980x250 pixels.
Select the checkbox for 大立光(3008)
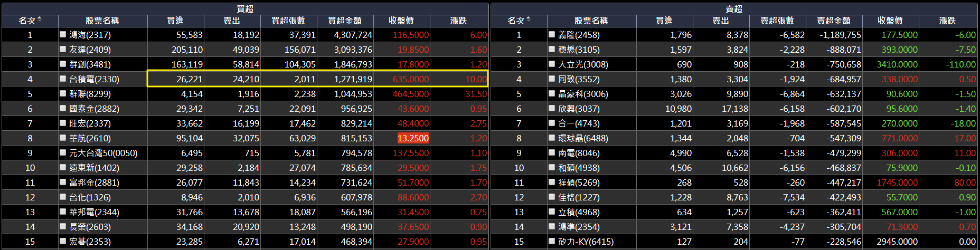552,64
